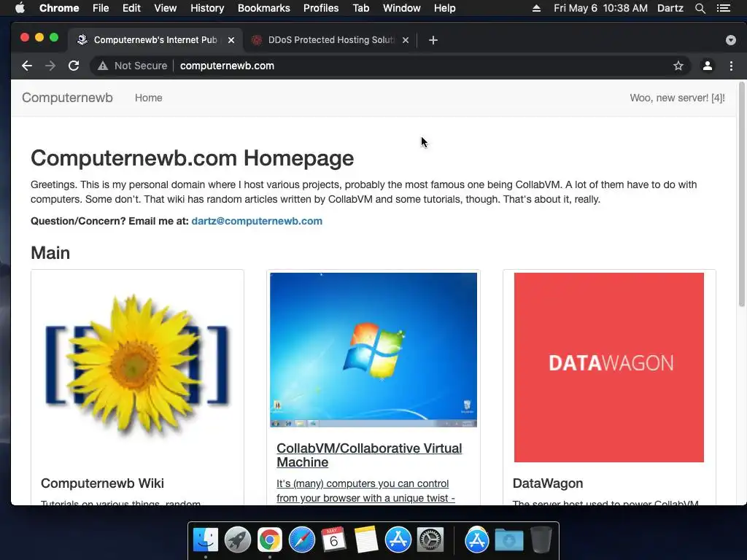
Task: Open Finder from the dock
Action: click(x=205, y=540)
